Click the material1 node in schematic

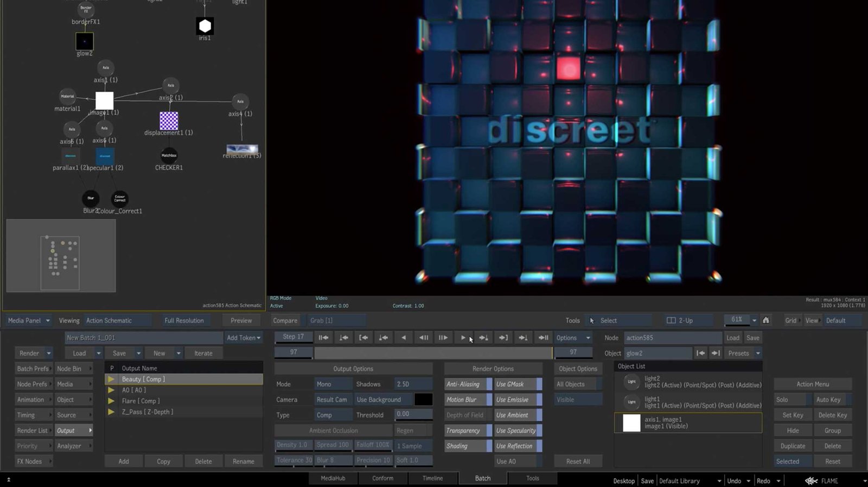(67, 97)
